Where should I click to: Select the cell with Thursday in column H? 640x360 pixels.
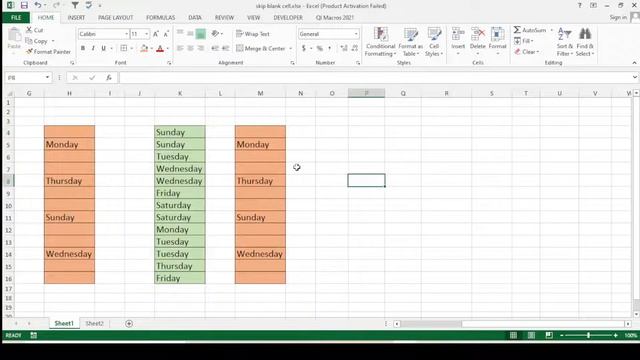tap(69, 181)
